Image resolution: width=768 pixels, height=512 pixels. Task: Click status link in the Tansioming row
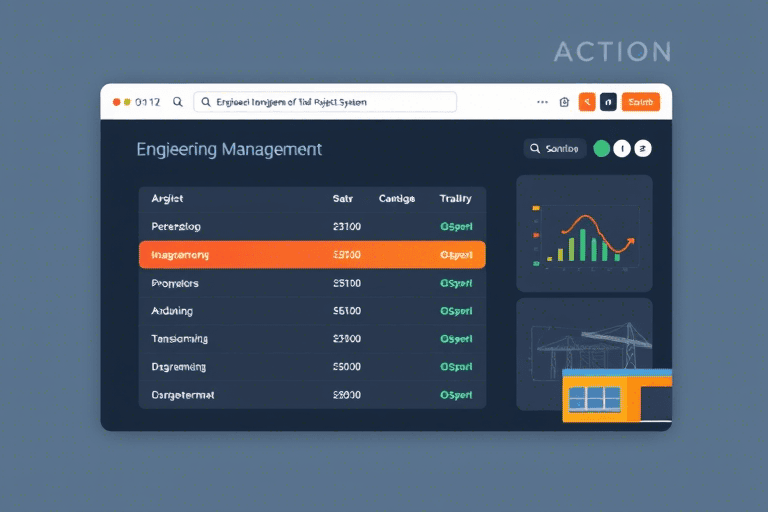point(456,339)
